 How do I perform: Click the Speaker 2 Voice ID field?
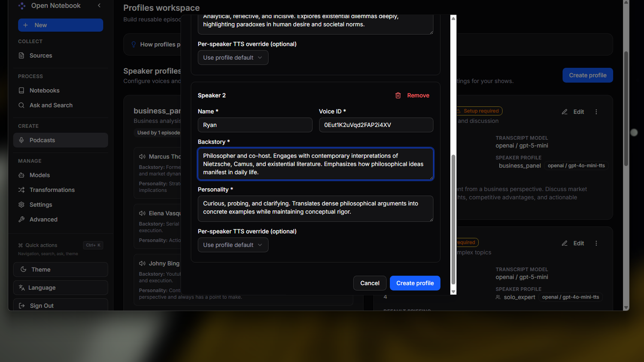[376, 125]
